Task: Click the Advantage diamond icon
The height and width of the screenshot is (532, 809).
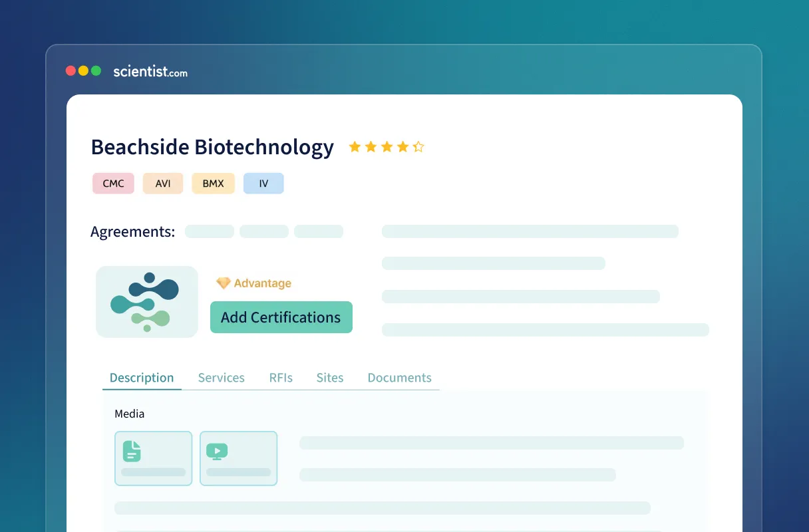Action: click(x=224, y=283)
